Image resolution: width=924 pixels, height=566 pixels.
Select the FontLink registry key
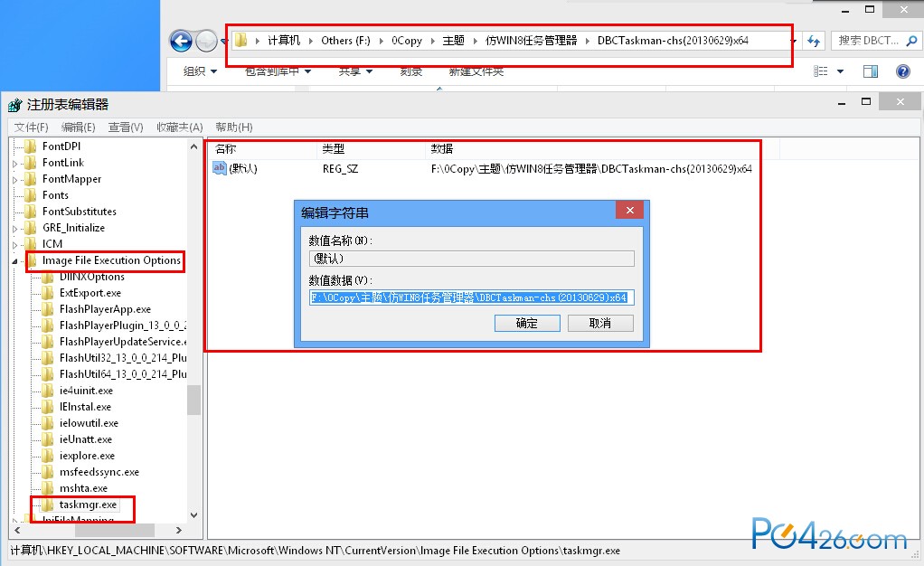(63, 163)
